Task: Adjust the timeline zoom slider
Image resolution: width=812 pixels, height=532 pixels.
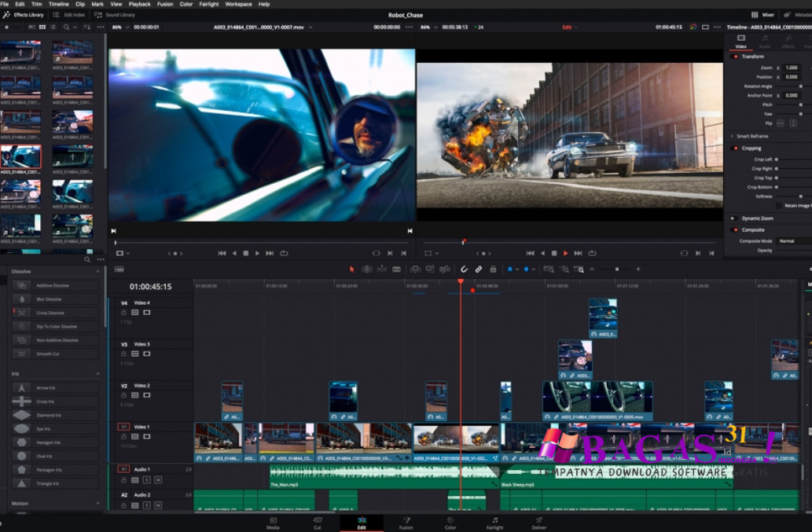Action: 616,269
